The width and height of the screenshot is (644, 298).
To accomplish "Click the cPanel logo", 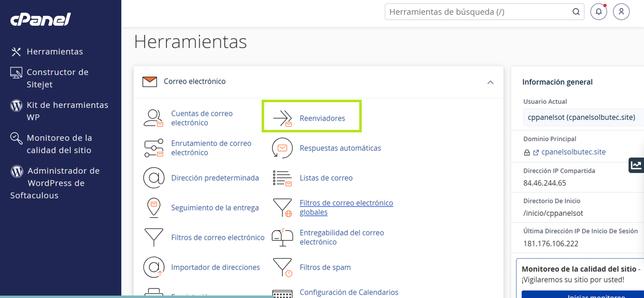I will (x=40, y=19).
